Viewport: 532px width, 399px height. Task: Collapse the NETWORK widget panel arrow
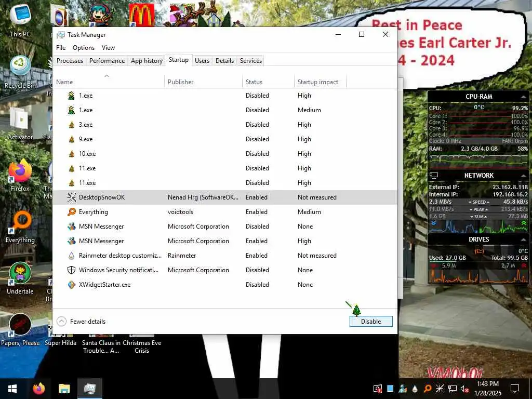(523, 176)
